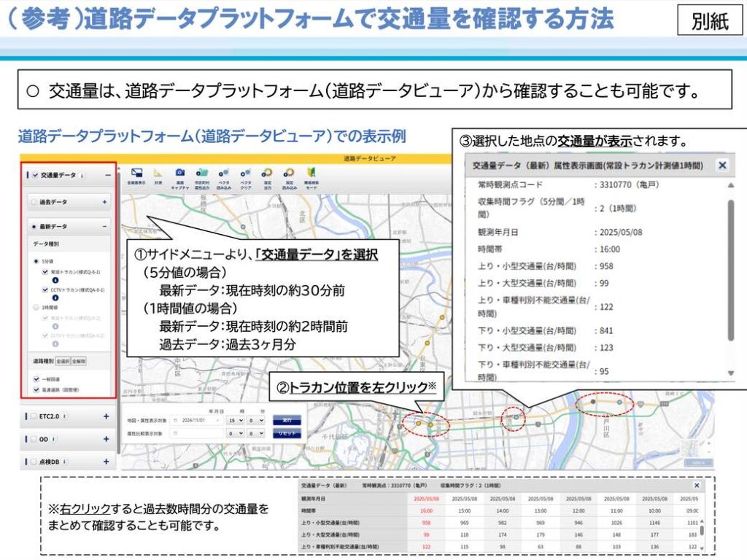Uncheck CCTVトラカン under 5分値

point(44,289)
